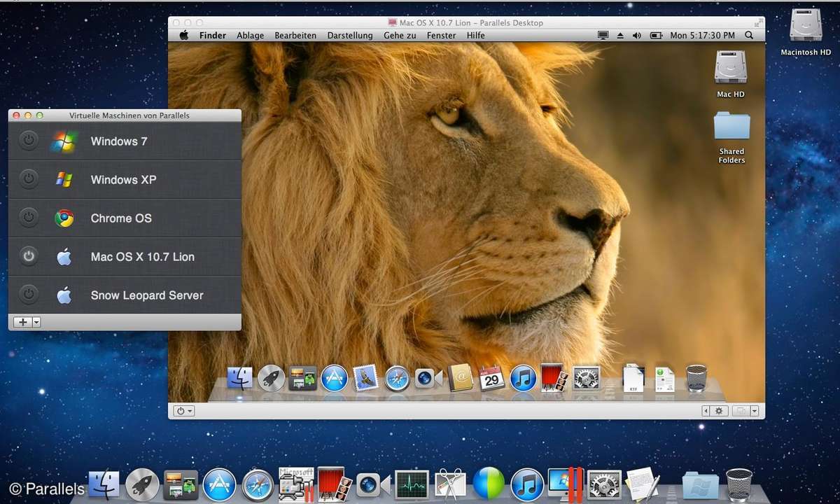Select the Chrome OS list entry

point(125,218)
